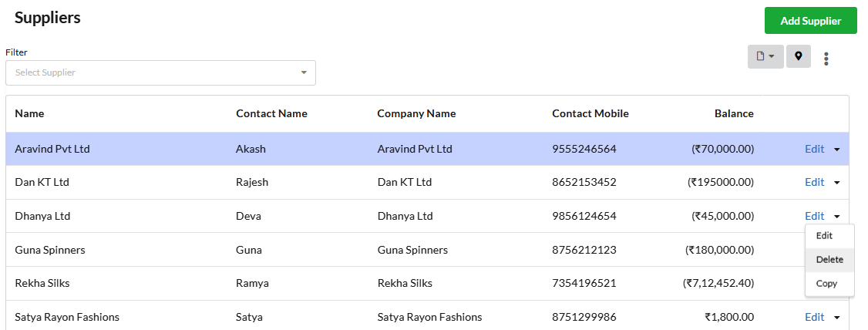Collapse the dropdown arrow in the Dhanya Ltd row
The height and width of the screenshot is (330, 868).
(x=836, y=217)
